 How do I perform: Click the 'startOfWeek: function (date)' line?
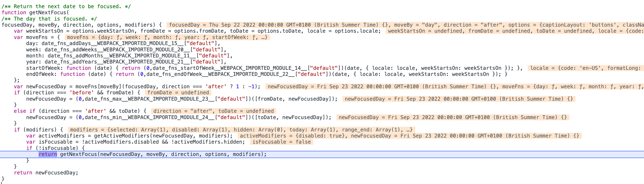coord(274,68)
